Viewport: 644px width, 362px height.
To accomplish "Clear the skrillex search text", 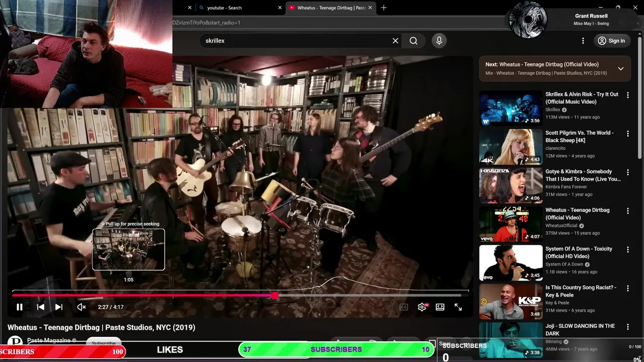I will [x=395, y=41].
